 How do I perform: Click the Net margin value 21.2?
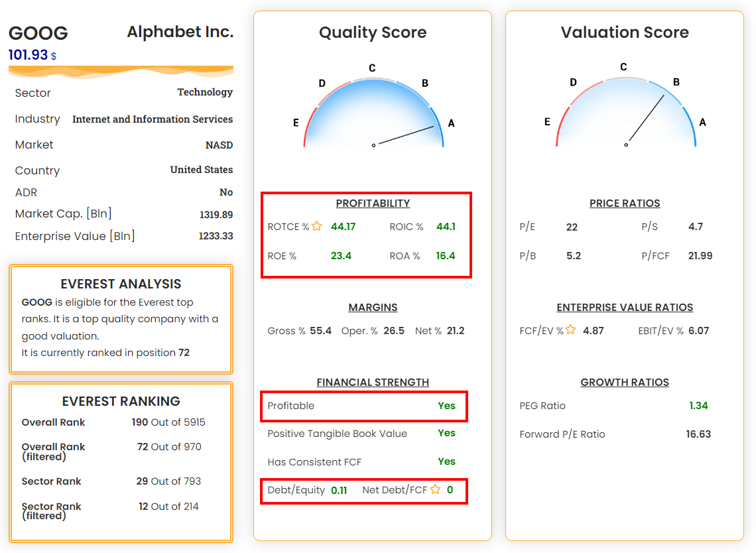tap(456, 331)
